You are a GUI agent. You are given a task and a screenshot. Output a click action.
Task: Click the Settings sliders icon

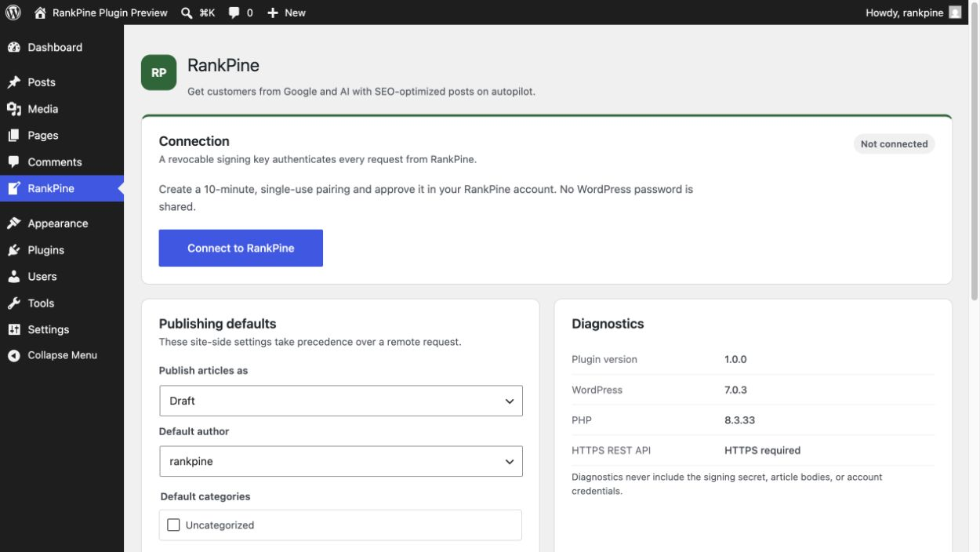click(x=14, y=329)
